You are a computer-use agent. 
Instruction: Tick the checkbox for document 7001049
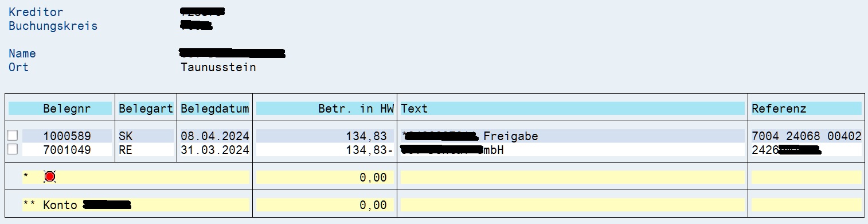[12, 149]
